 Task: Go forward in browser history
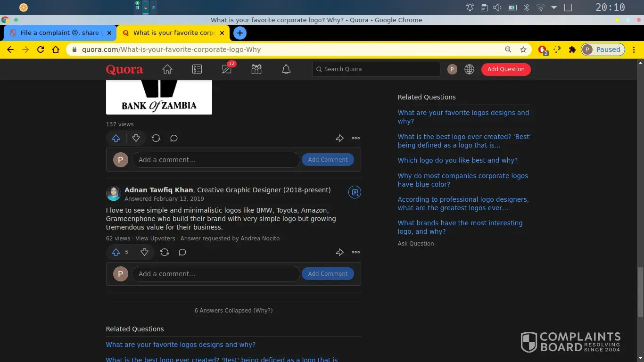(x=25, y=49)
